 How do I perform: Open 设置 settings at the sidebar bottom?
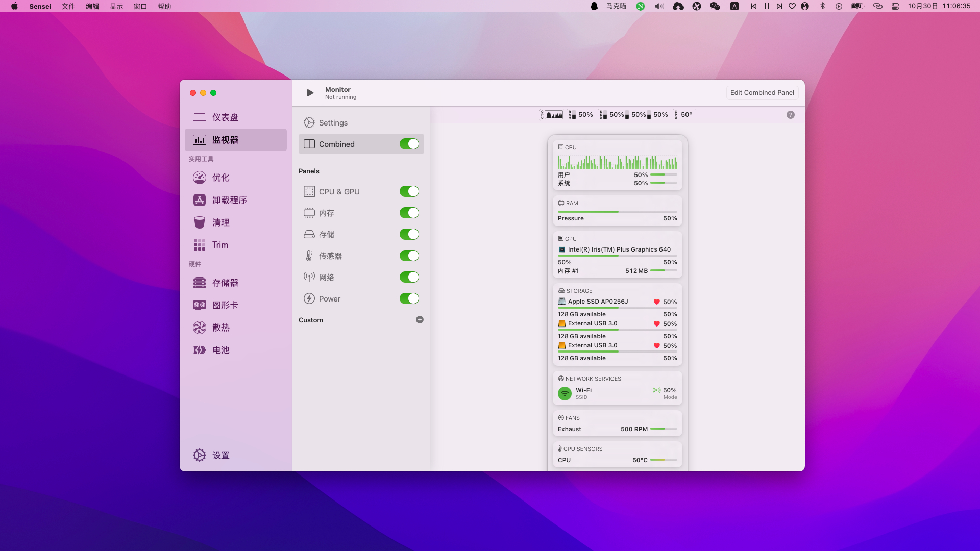220,455
